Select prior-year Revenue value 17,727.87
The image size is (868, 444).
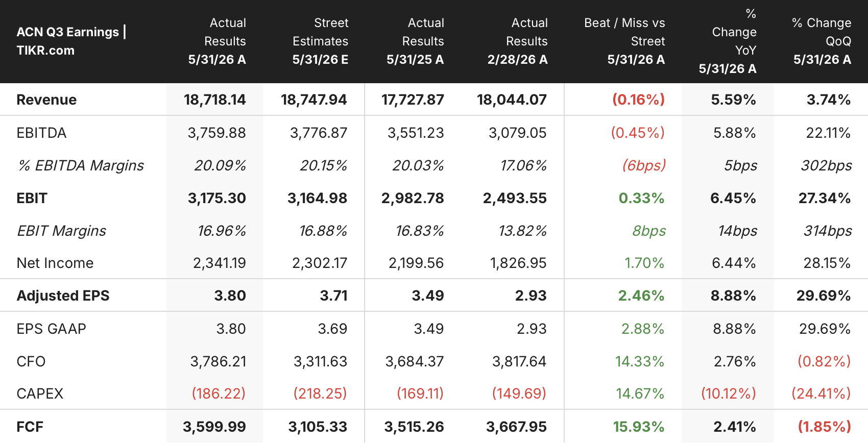click(x=413, y=100)
